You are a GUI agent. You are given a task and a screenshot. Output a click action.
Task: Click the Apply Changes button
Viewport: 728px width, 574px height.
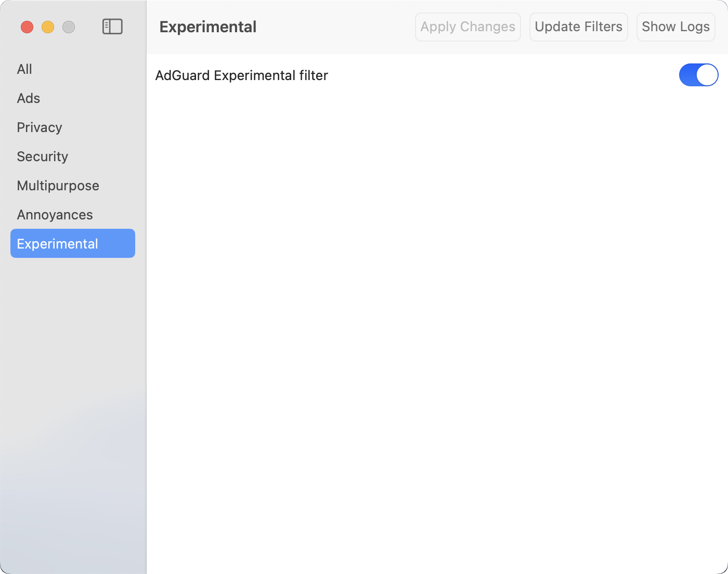(467, 27)
